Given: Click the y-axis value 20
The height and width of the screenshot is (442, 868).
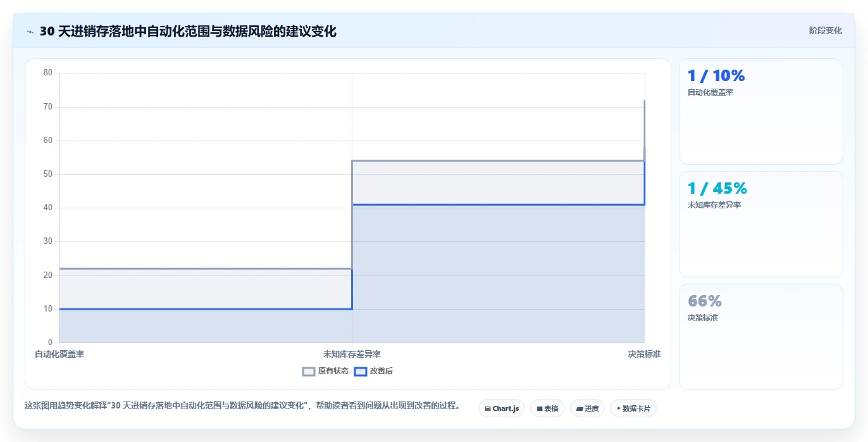Looking at the screenshot, I should 48,275.
